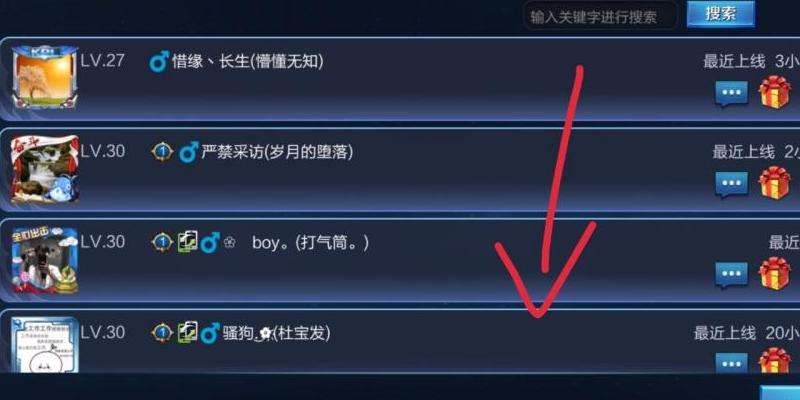Click gift box icon for 骚狗
The image size is (800, 400).
(x=774, y=360)
